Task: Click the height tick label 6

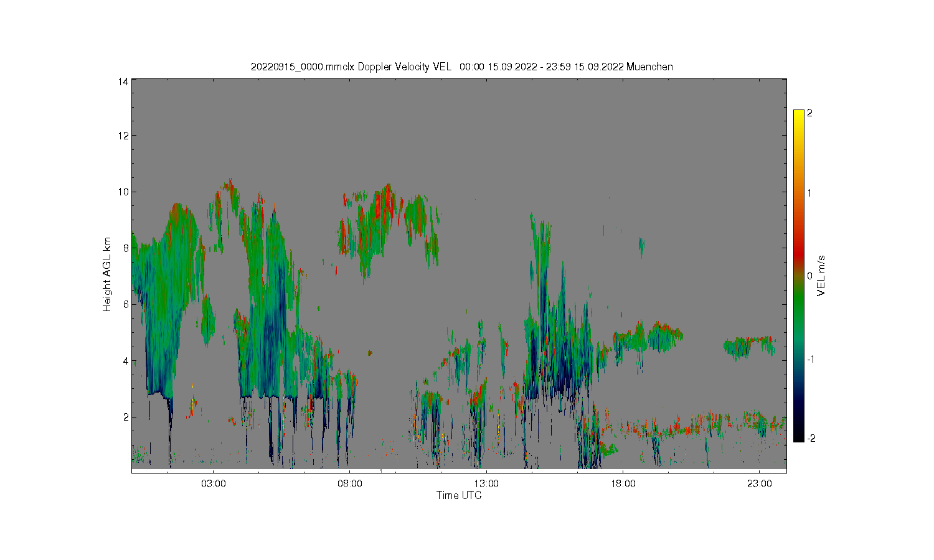Action: [x=126, y=304]
